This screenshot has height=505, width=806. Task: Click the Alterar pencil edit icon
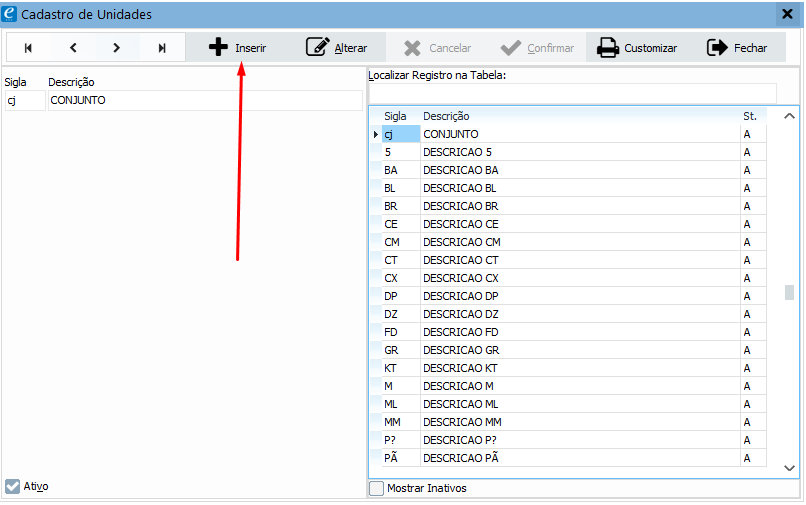point(318,48)
